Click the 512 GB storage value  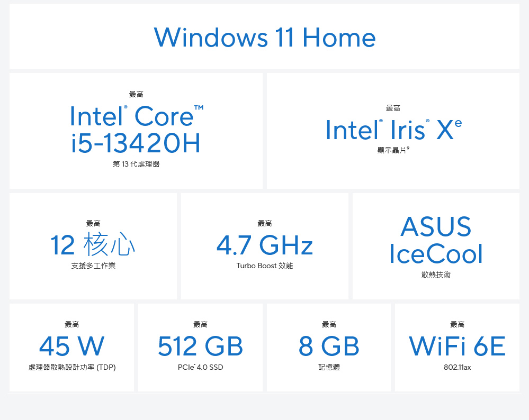coord(200,346)
